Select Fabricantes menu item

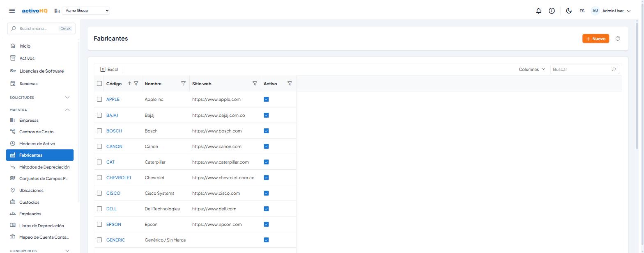click(40, 155)
